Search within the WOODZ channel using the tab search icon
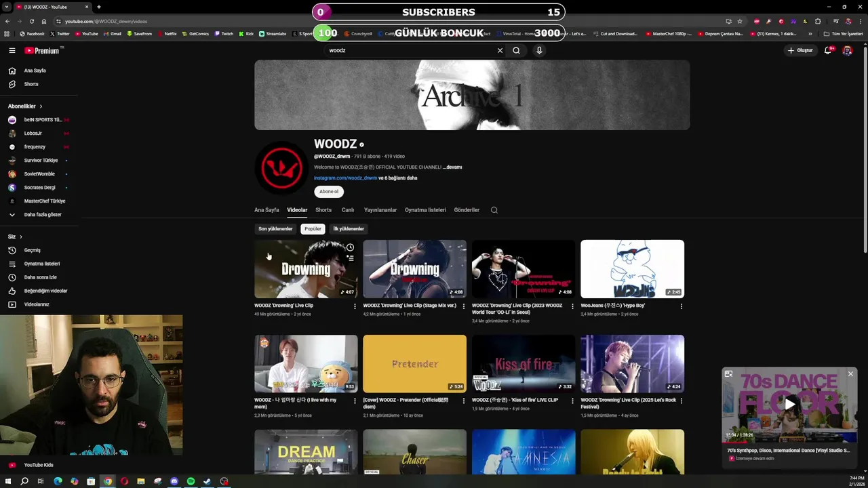868x488 pixels. tap(494, 210)
